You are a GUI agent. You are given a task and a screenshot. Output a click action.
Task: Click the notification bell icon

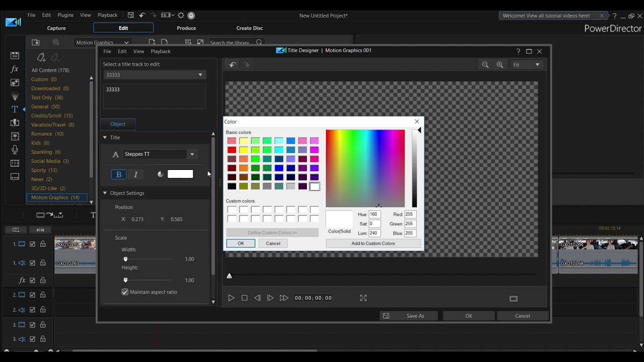[x=191, y=16]
